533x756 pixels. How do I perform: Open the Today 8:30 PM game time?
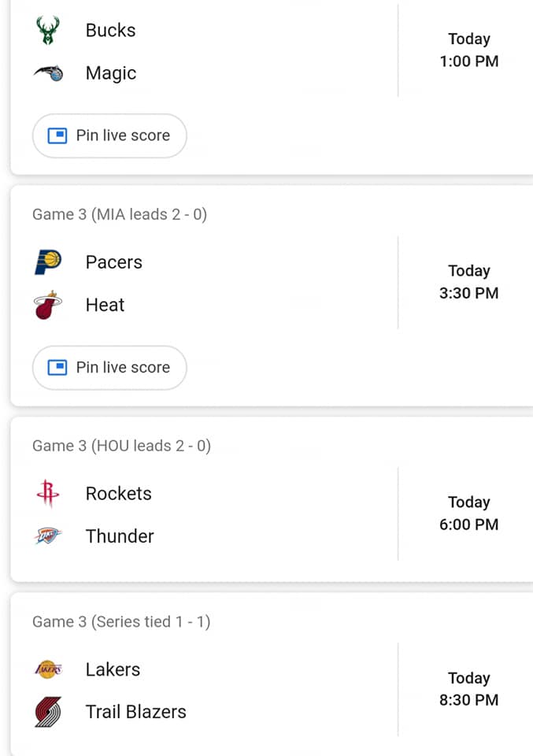click(x=469, y=689)
